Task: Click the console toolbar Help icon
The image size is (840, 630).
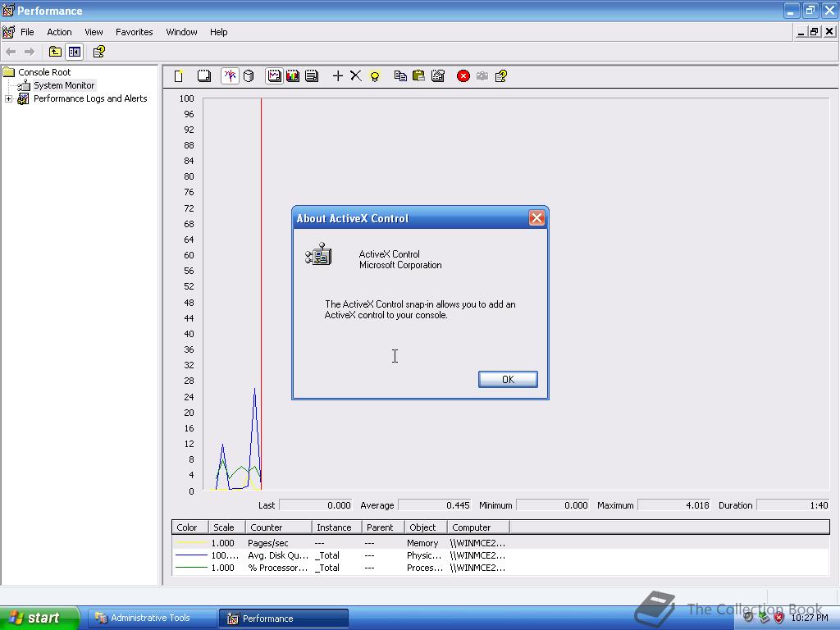Action: 99,52
